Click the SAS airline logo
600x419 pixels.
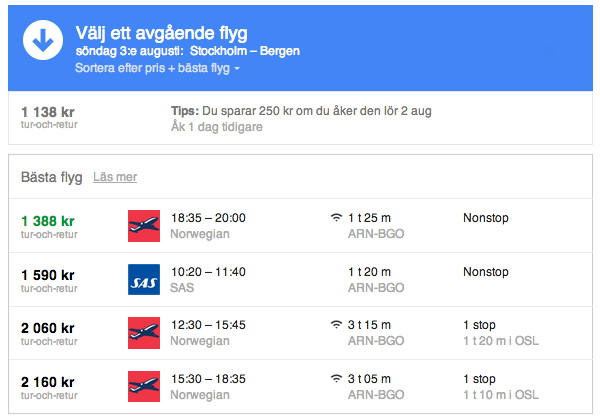tap(144, 279)
